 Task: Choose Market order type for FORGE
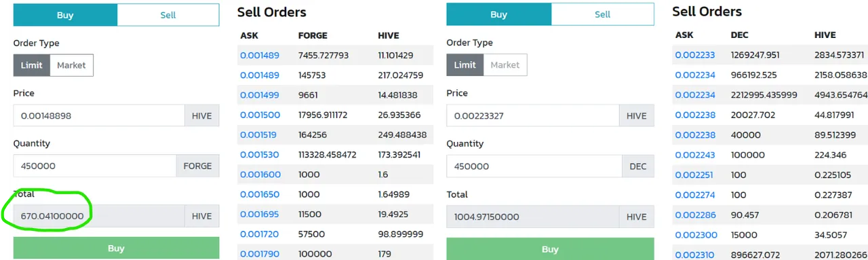tap(71, 65)
